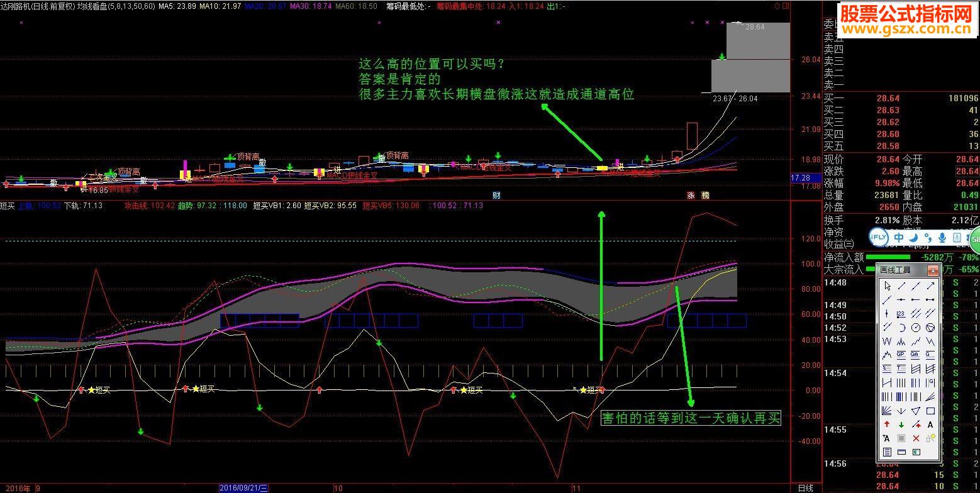Screen dimensions: 980x493
Task: Select the GP line tool
Action: click(x=901, y=354)
